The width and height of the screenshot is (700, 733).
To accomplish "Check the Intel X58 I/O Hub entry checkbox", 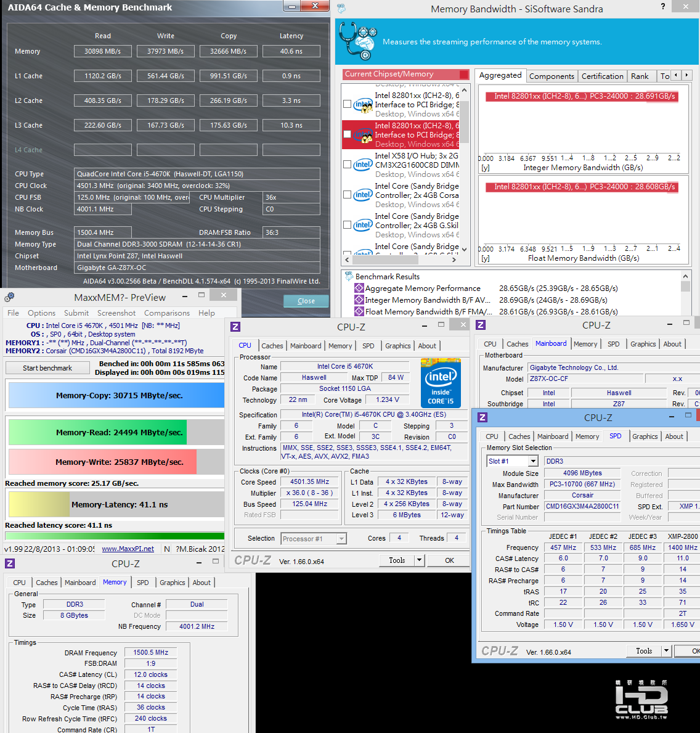I will tap(347, 165).
